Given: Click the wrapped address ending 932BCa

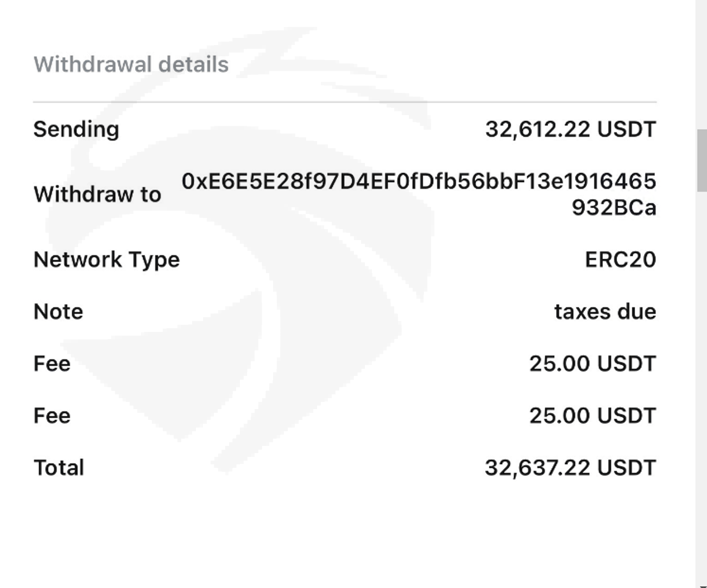Looking at the screenshot, I should [613, 207].
